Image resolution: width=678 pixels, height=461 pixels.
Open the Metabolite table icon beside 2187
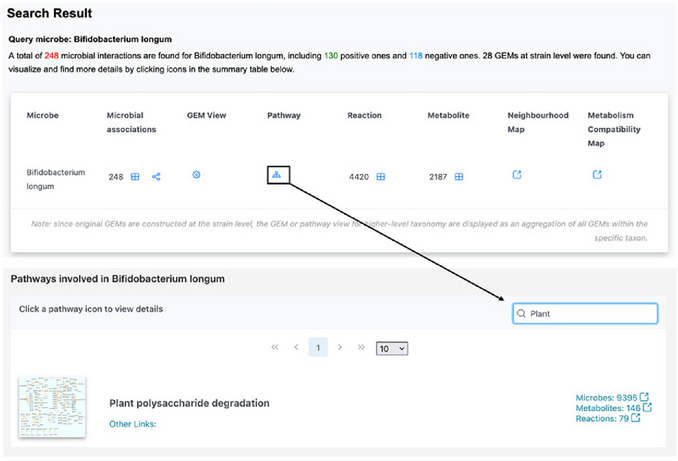(459, 176)
